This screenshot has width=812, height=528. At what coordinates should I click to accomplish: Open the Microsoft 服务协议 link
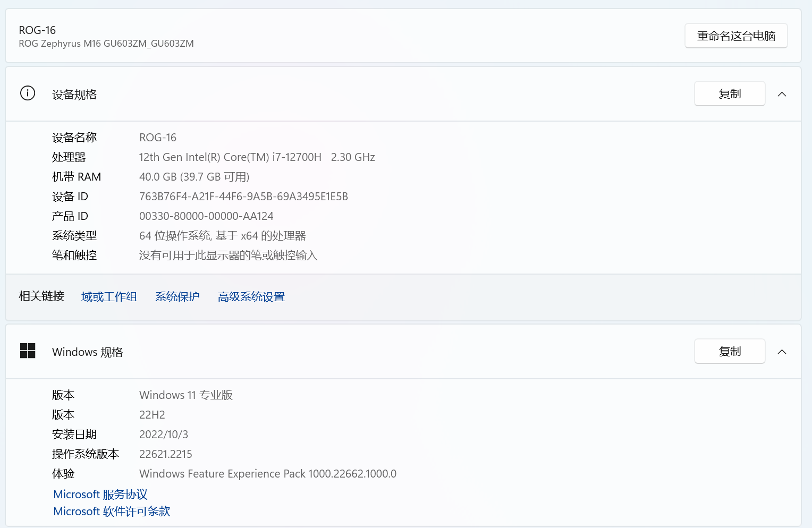(100, 495)
